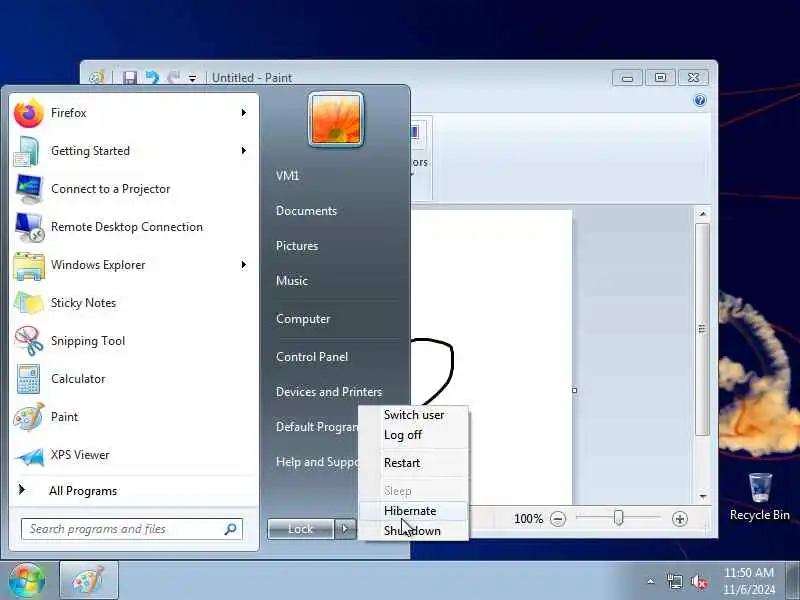Click zoom in plus button in Paint
The image size is (800, 600).
pyautogui.click(x=680, y=519)
